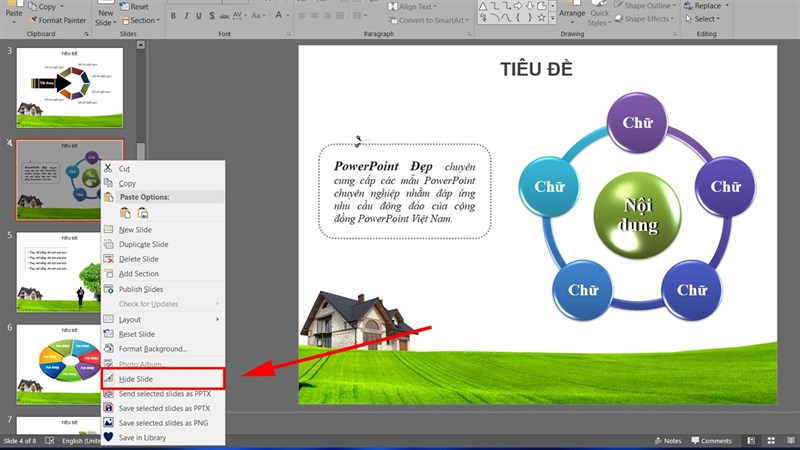Click second paste option picture icon
This screenshot has width=800, height=450.
tap(143, 213)
